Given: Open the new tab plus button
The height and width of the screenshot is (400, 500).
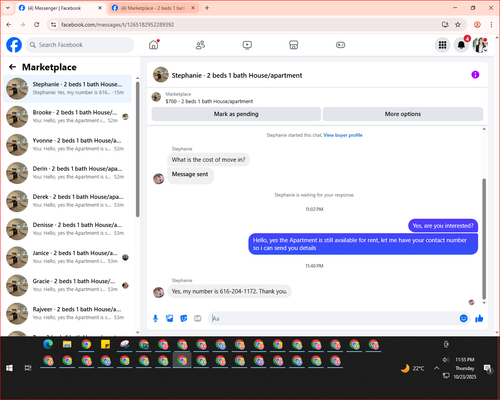Looking at the screenshot, I should [x=207, y=8].
